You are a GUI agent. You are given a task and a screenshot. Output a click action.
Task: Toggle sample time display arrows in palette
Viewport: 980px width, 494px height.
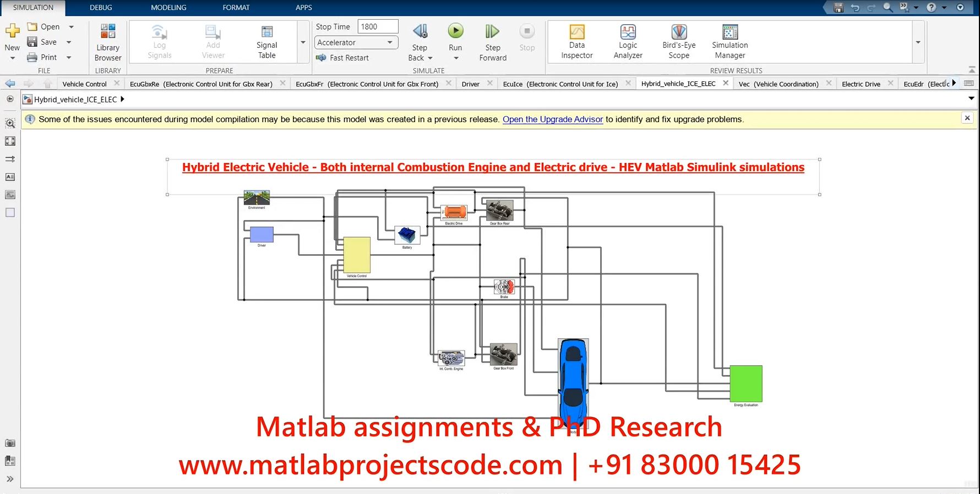point(10,159)
